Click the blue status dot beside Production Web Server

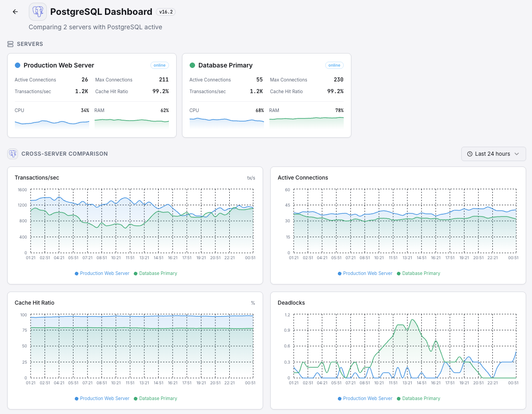17,65
